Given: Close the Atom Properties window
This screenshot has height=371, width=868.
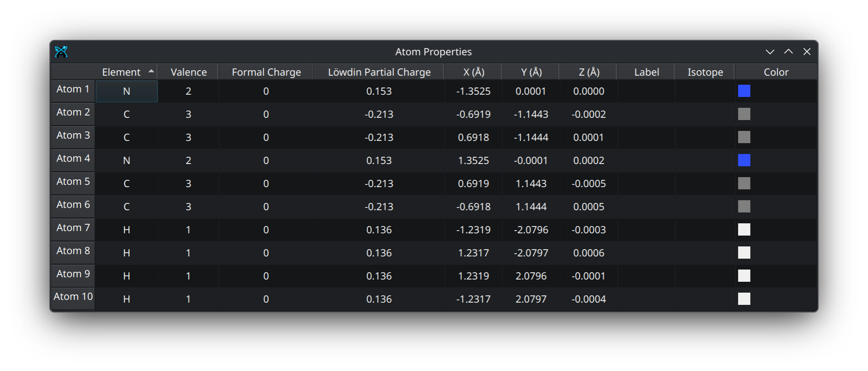Looking at the screenshot, I should [807, 52].
